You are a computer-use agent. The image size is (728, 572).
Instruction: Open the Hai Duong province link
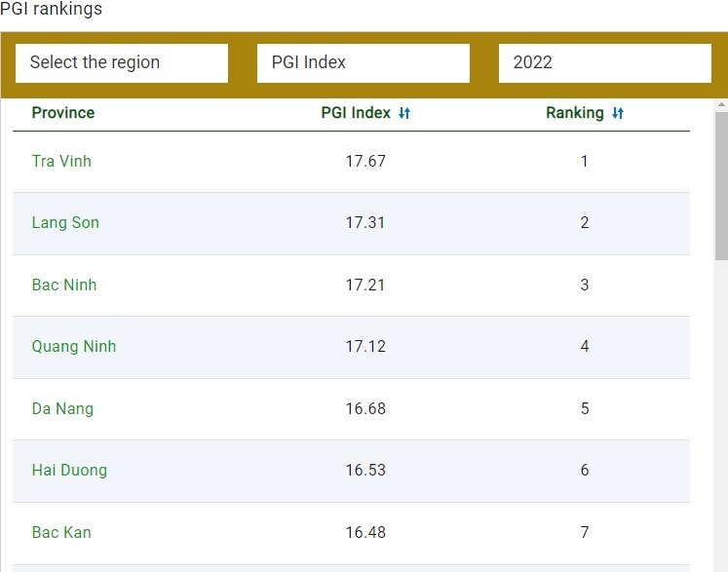pyautogui.click(x=69, y=470)
